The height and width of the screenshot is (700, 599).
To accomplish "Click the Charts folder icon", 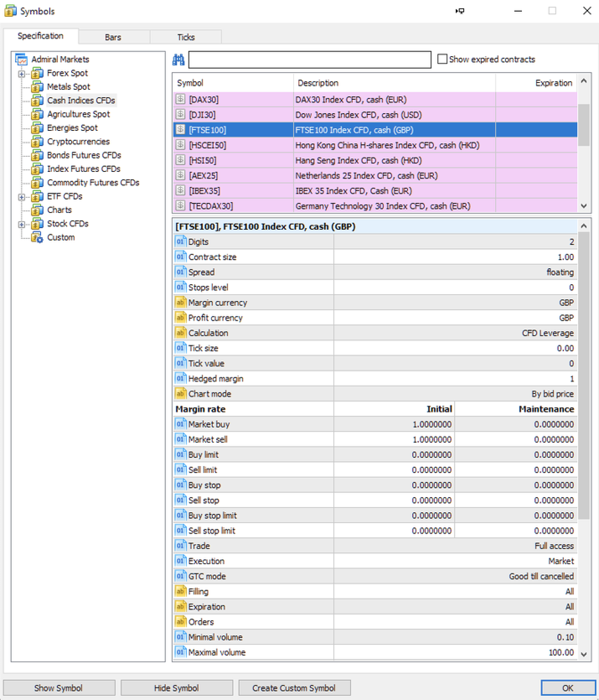I will pos(37,210).
